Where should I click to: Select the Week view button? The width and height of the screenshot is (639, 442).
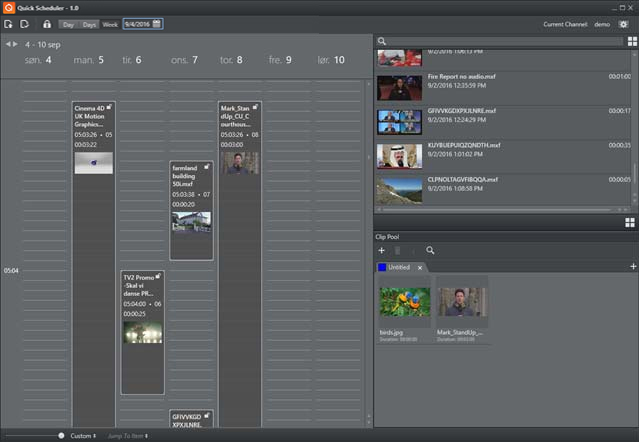[110, 24]
